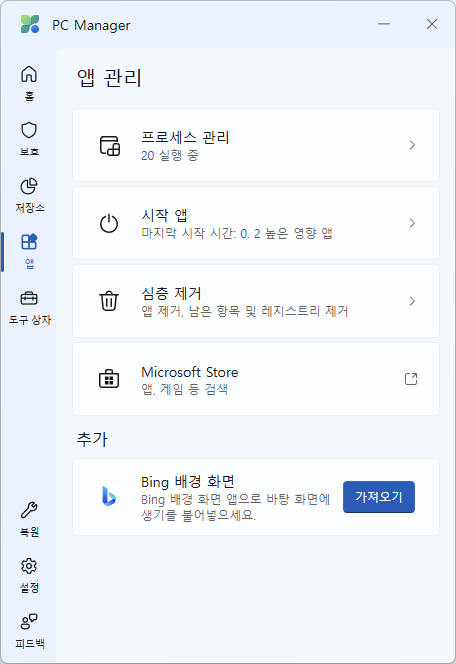The width and height of the screenshot is (456, 664).
Task: Expand the 심층 제거 chevron arrow
Action: 412,301
